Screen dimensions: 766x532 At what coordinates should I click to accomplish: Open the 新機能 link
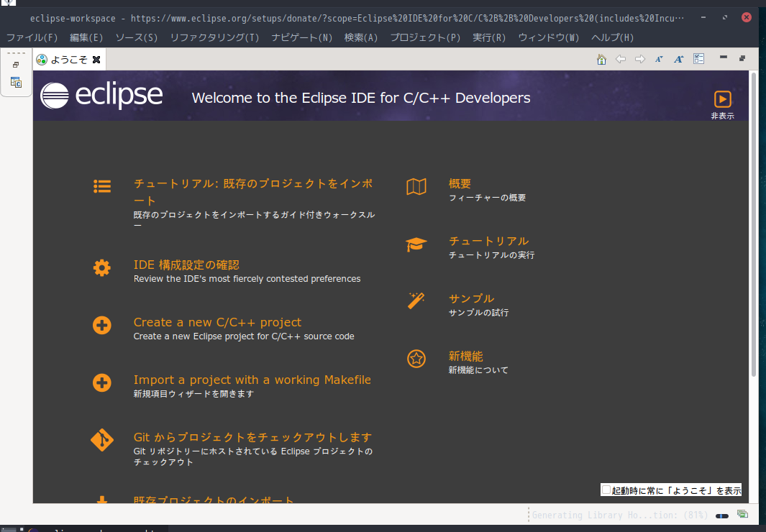coord(465,357)
